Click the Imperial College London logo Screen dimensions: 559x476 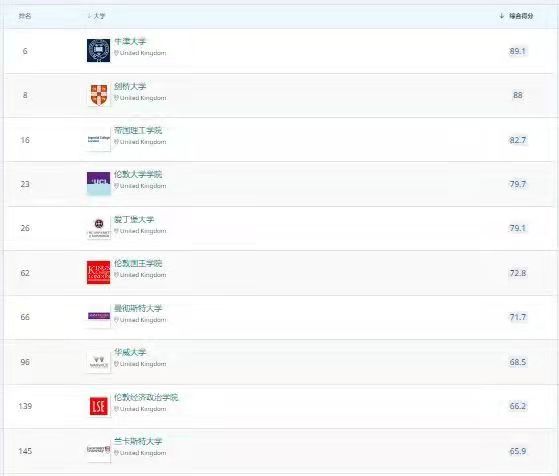click(98, 139)
